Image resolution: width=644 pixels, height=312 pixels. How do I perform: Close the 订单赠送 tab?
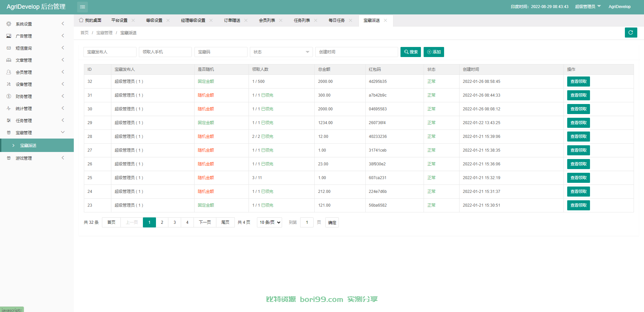(246, 20)
